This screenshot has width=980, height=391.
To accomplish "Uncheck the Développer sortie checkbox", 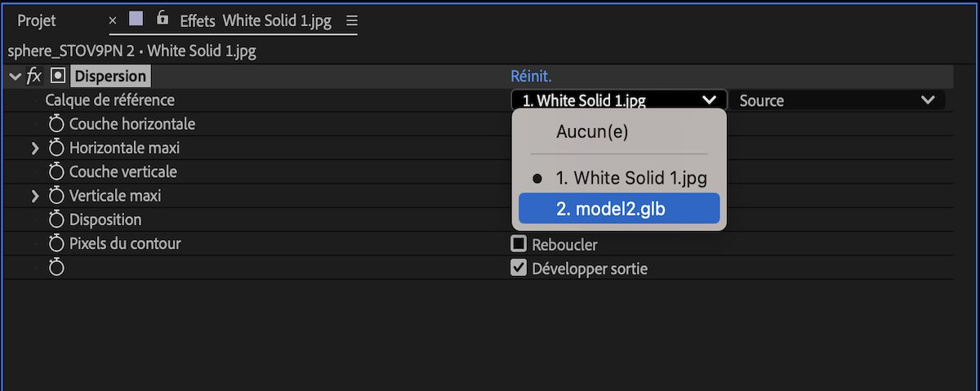I will pos(519,268).
